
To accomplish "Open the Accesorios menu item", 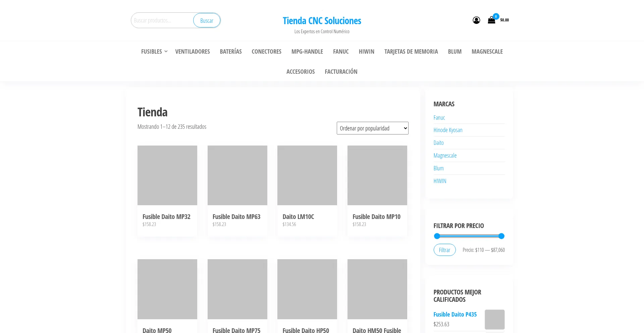I will [x=301, y=71].
